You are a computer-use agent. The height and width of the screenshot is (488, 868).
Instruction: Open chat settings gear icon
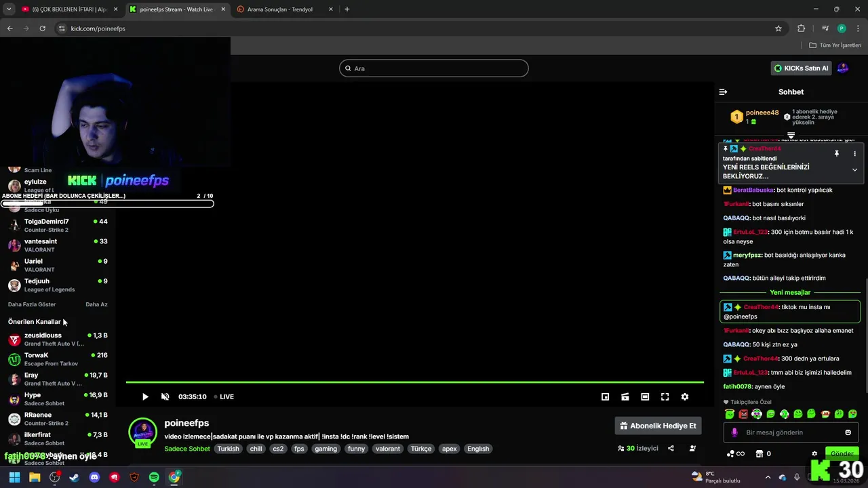814,454
